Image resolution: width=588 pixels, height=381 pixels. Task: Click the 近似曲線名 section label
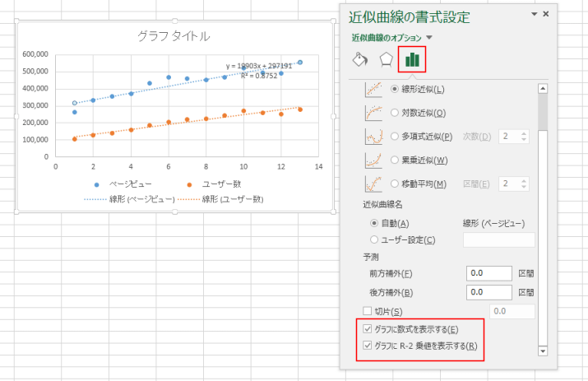(x=382, y=205)
